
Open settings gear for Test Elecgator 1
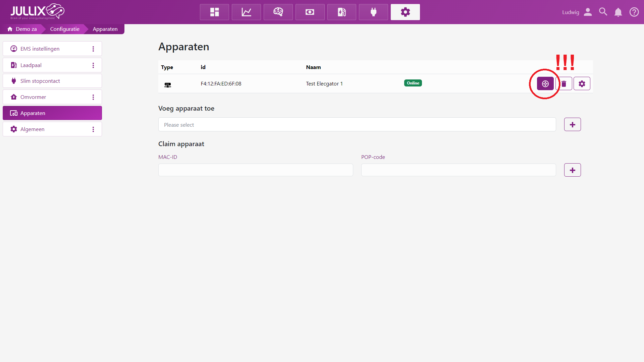(x=582, y=84)
